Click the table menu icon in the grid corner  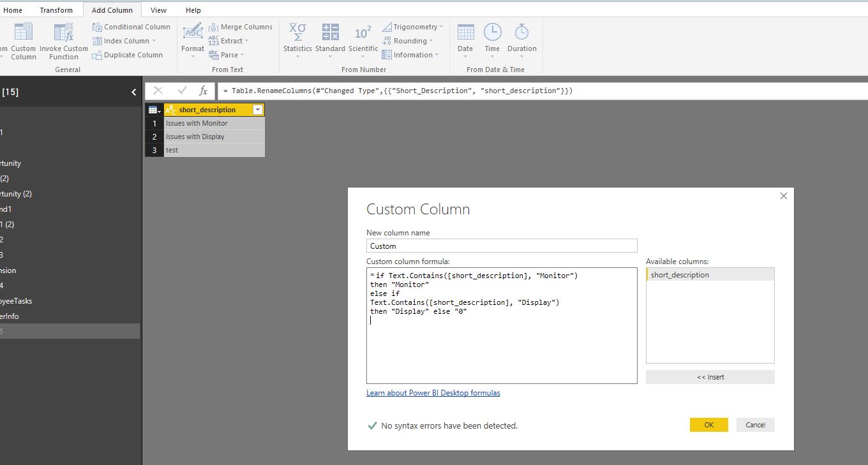point(154,110)
